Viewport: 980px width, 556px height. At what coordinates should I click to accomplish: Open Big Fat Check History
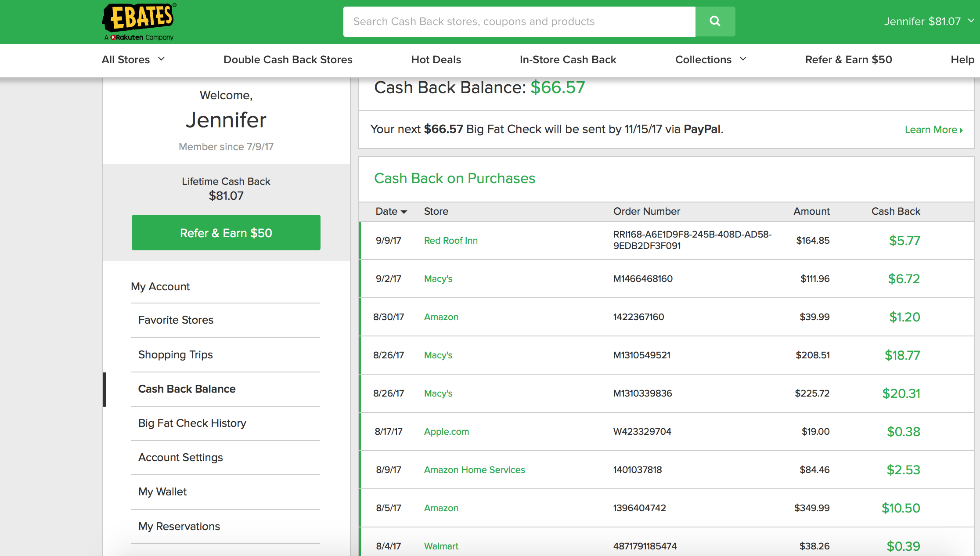(192, 423)
